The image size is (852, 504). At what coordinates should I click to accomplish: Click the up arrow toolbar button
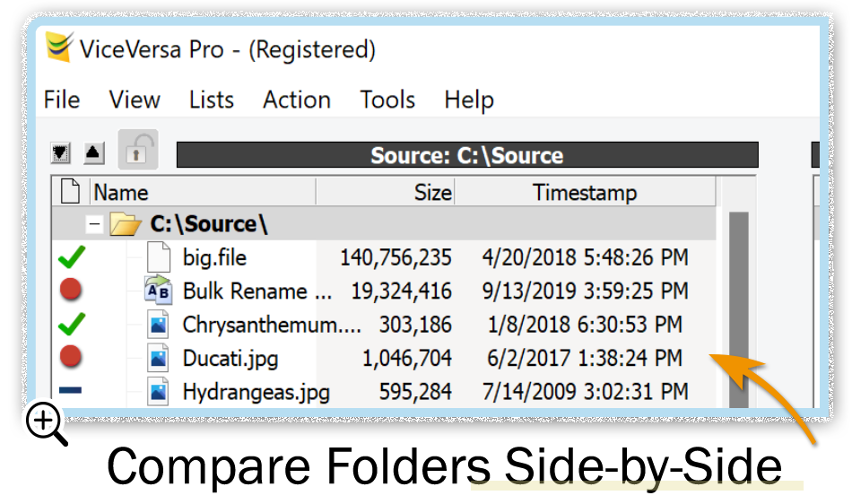(93, 152)
